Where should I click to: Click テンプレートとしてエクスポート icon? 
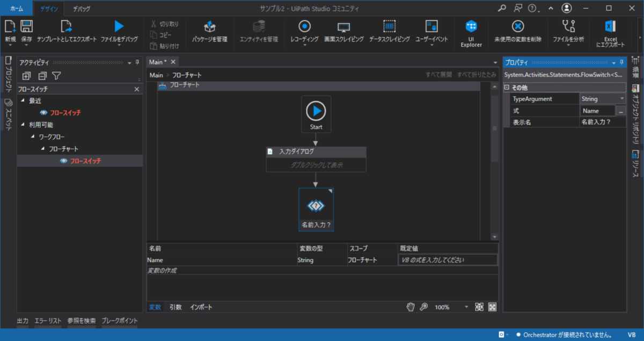click(67, 26)
